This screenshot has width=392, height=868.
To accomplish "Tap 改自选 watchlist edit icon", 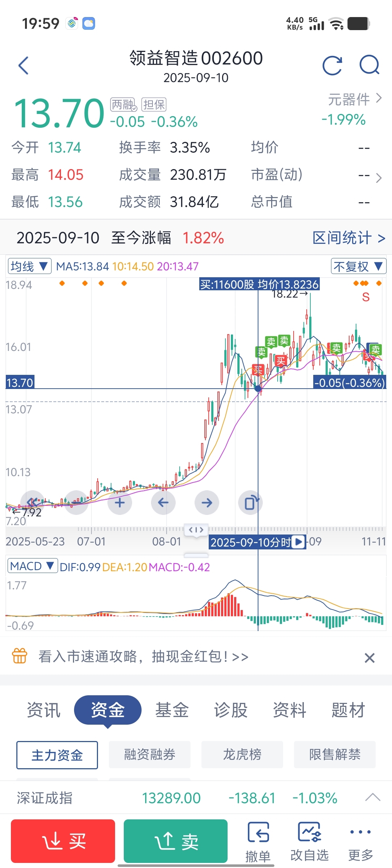I will pos(310,842).
